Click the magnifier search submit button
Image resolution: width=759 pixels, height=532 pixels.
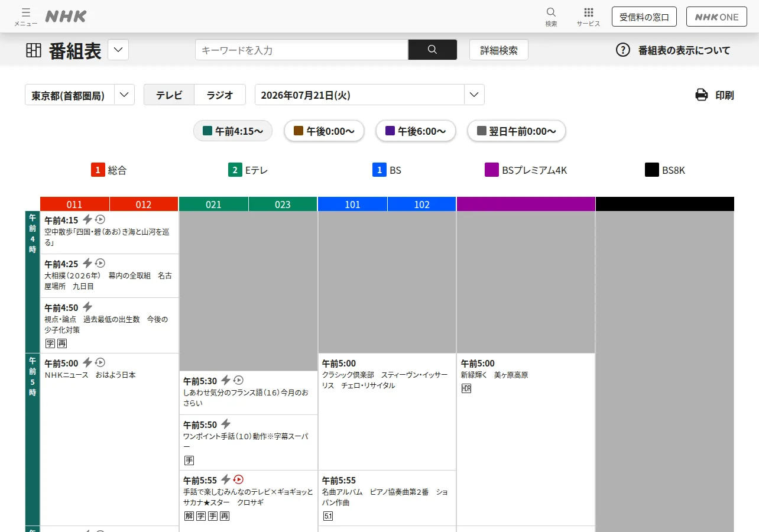tap(433, 50)
